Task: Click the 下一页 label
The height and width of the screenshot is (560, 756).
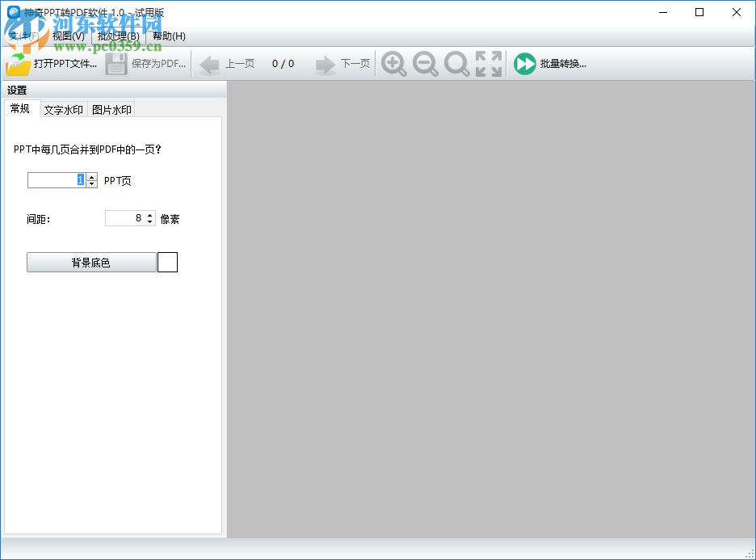Action: point(355,64)
